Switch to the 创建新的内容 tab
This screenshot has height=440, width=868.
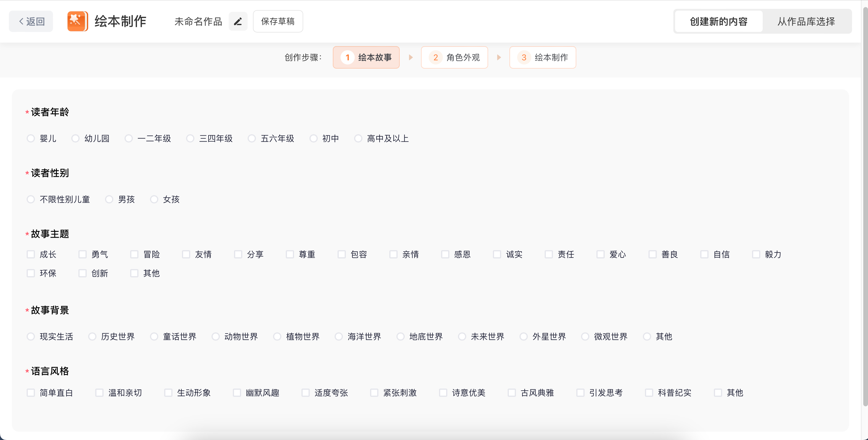point(718,22)
